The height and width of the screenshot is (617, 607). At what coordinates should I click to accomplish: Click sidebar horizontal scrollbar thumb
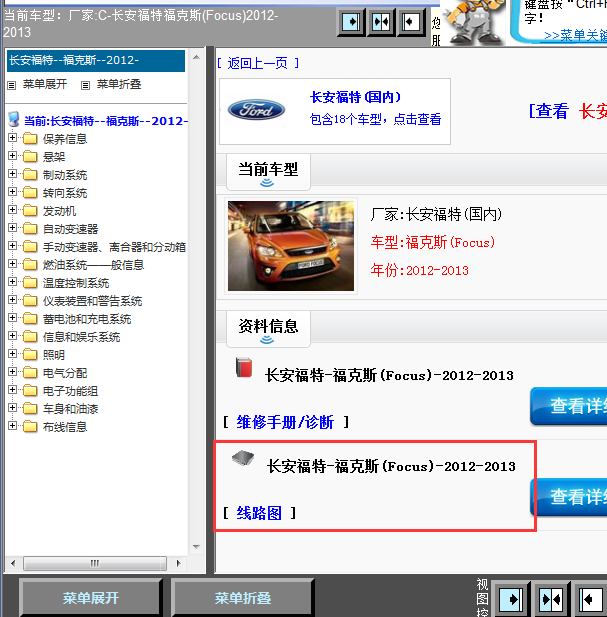coord(95,563)
